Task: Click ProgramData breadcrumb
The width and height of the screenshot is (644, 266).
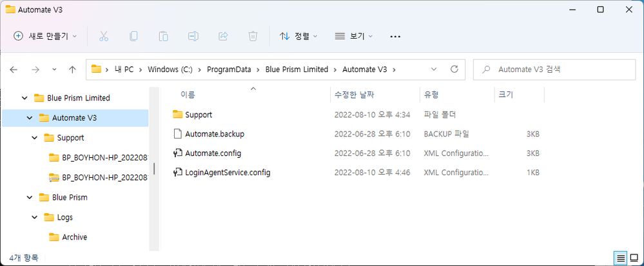Action: (x=229, y=70)
